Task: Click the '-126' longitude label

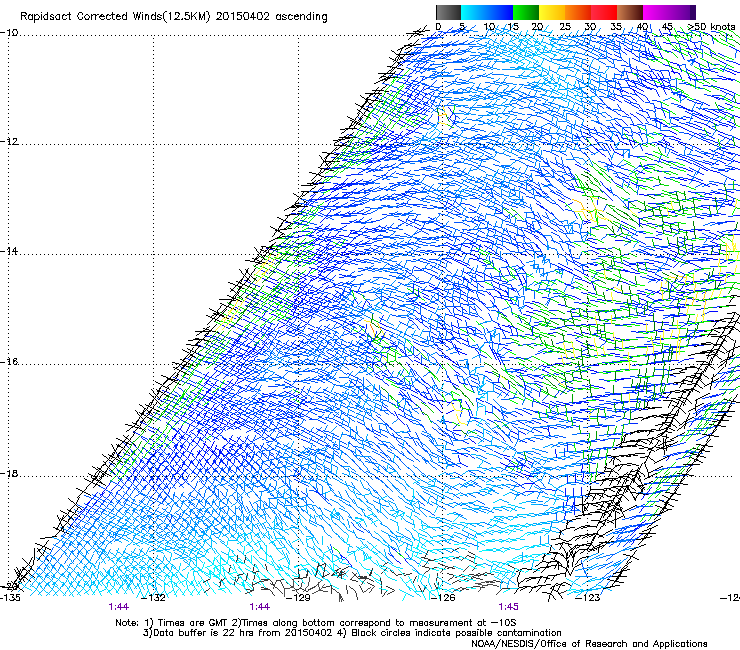Action: 443,598
